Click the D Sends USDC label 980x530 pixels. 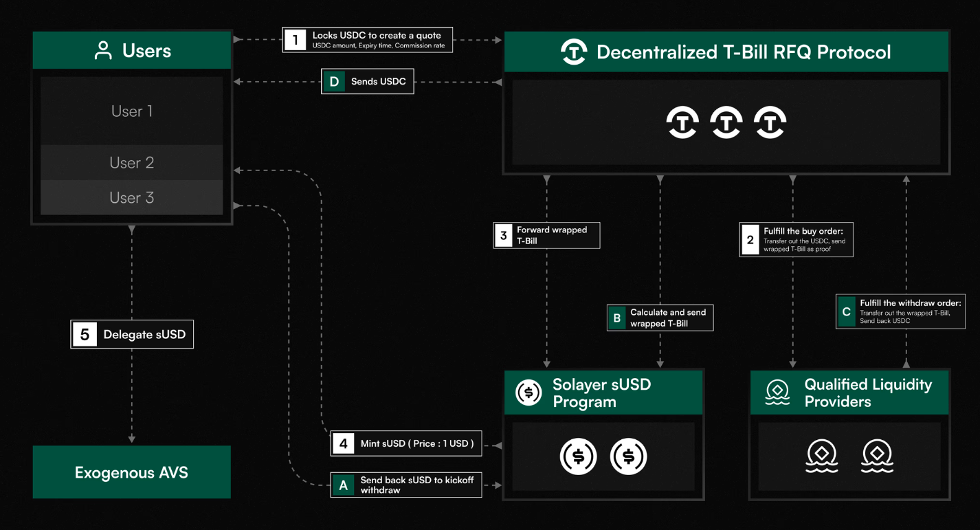pyautogui.click(x=367, y=81)
